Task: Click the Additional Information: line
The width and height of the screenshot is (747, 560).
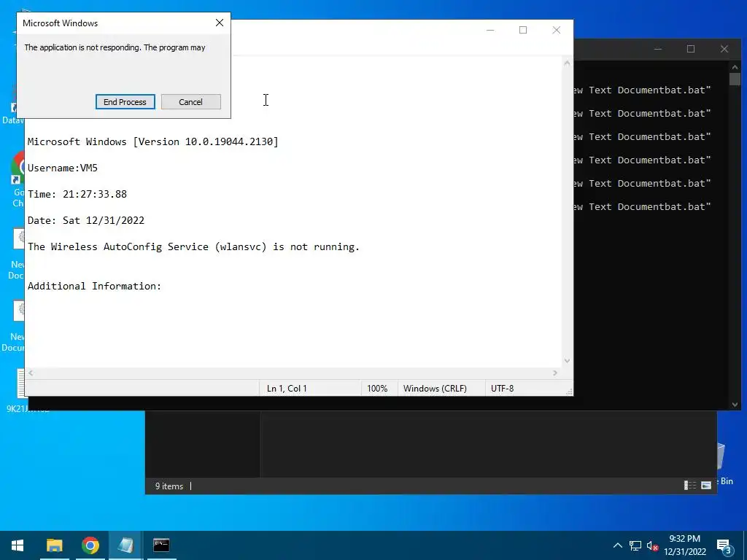Action: (x=94, y=286)
